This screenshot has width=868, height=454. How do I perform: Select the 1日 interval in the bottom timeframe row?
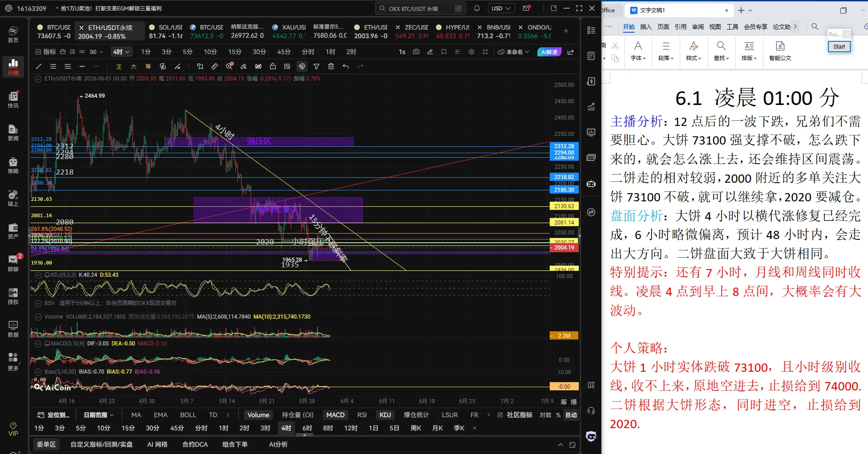coord(373,428)
